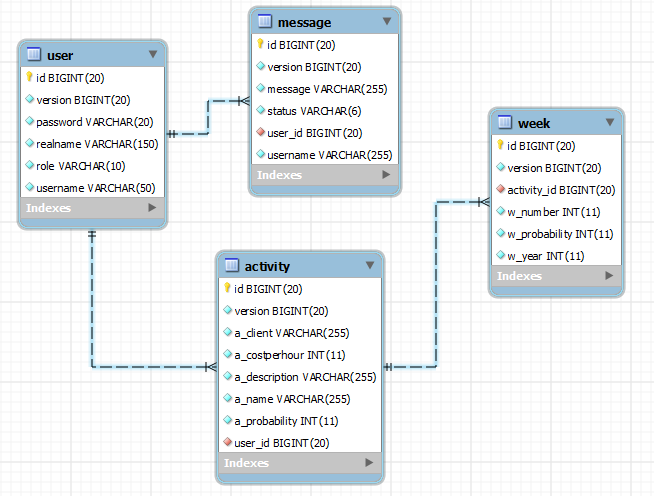
Task: Select column 'w_probability INT(11)'
Action: coord(560,234)
